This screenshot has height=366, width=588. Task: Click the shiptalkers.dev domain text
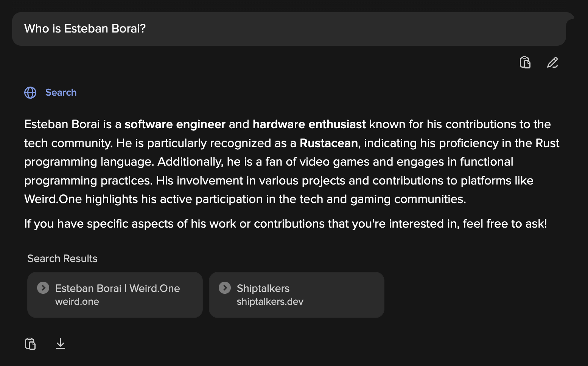tap(270, 302)
